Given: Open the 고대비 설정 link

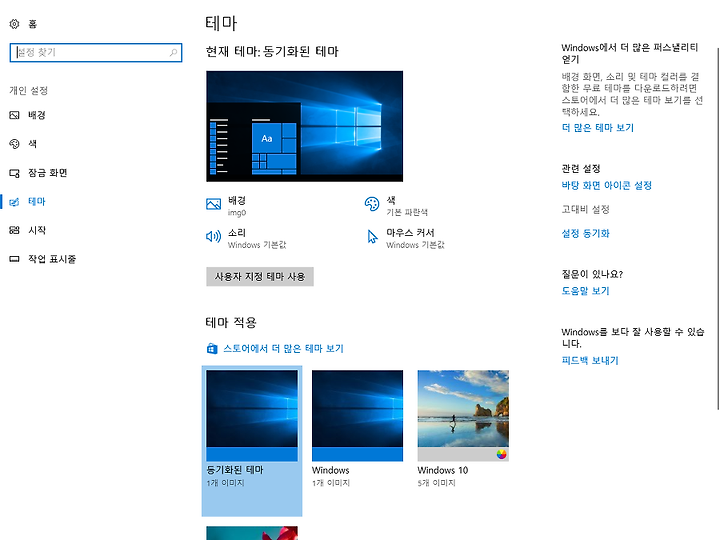Looking at the screenshot, I should pyautogui.click(x=585, y=209).
